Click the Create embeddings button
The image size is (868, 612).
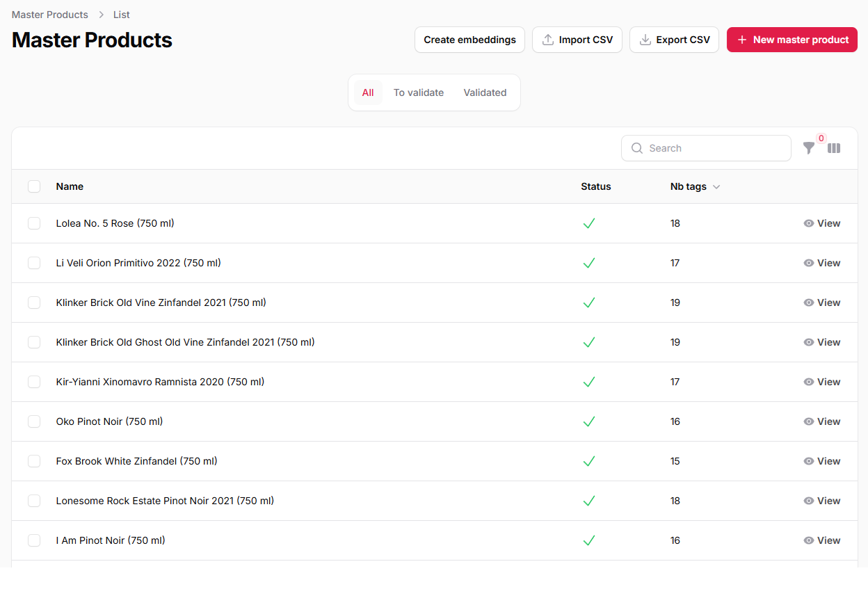pos(470,40)
